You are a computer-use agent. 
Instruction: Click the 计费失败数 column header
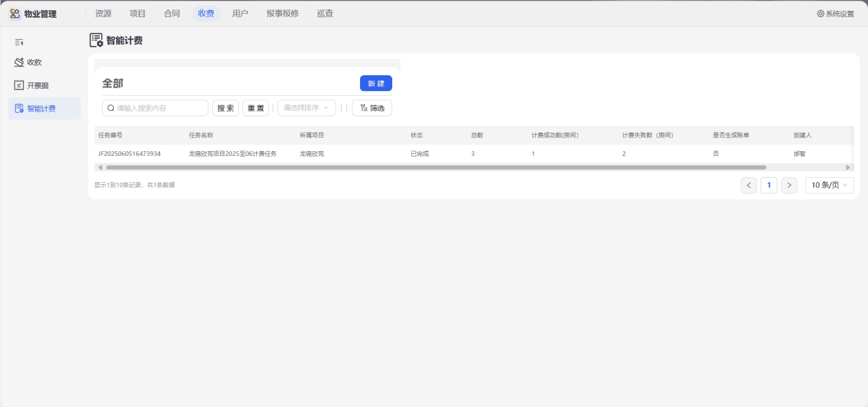(x=648, y=135)
